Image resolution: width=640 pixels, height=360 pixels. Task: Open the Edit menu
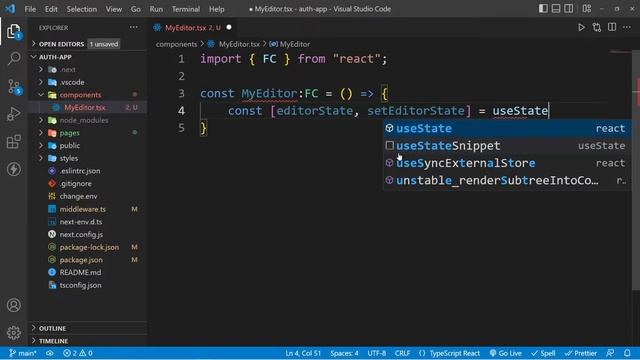click(x=51, y=9)
